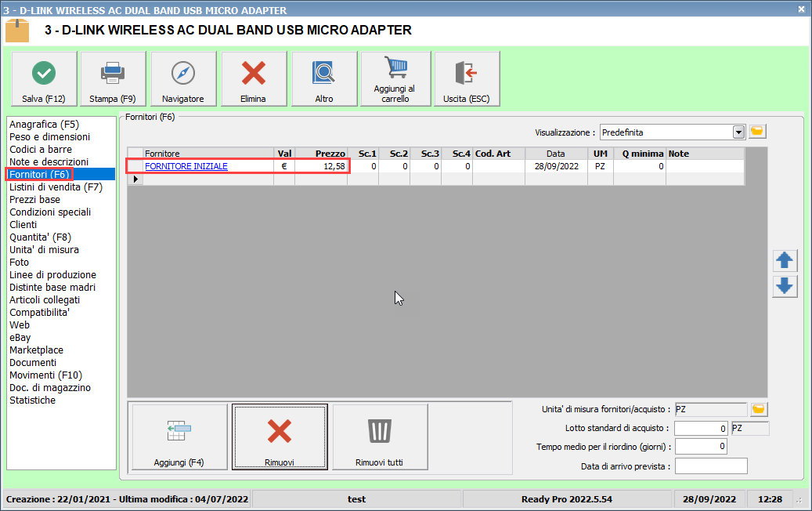The height and width of the screenshot is (511, 812).
Task: Open the Navigatore compass button
Action: click(183, 79)
